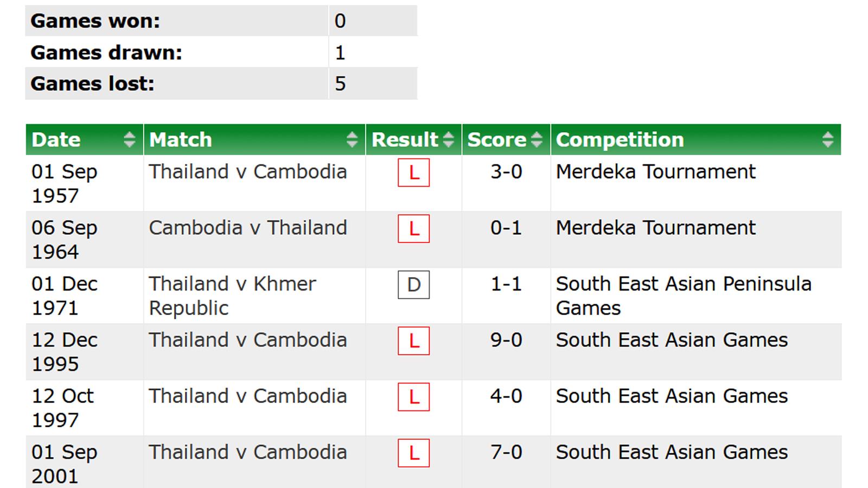This screenshot has width=868, height=488.
Task: Open Thailand v Khmer Republic match
Action: coord(233,296)
